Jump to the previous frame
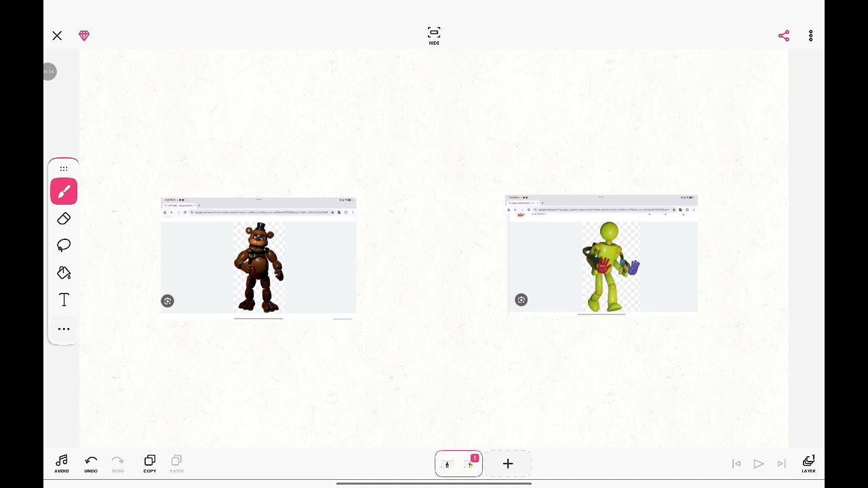 736,464
